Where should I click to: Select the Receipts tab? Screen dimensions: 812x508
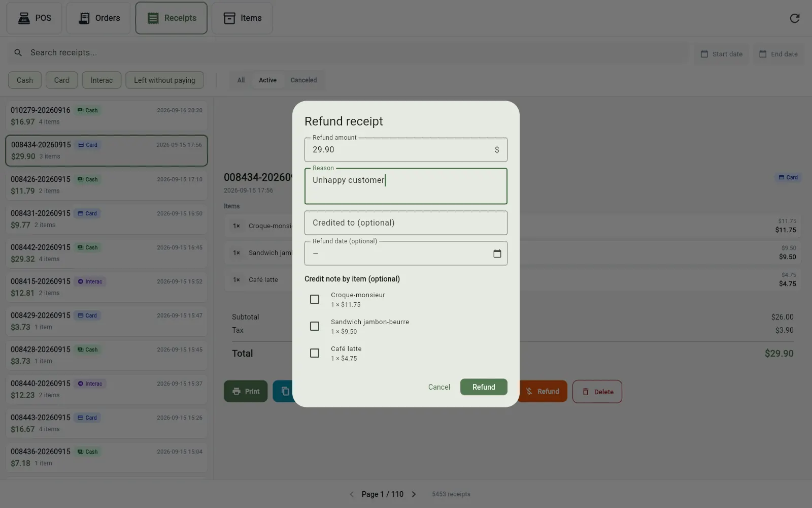(171, 18)
